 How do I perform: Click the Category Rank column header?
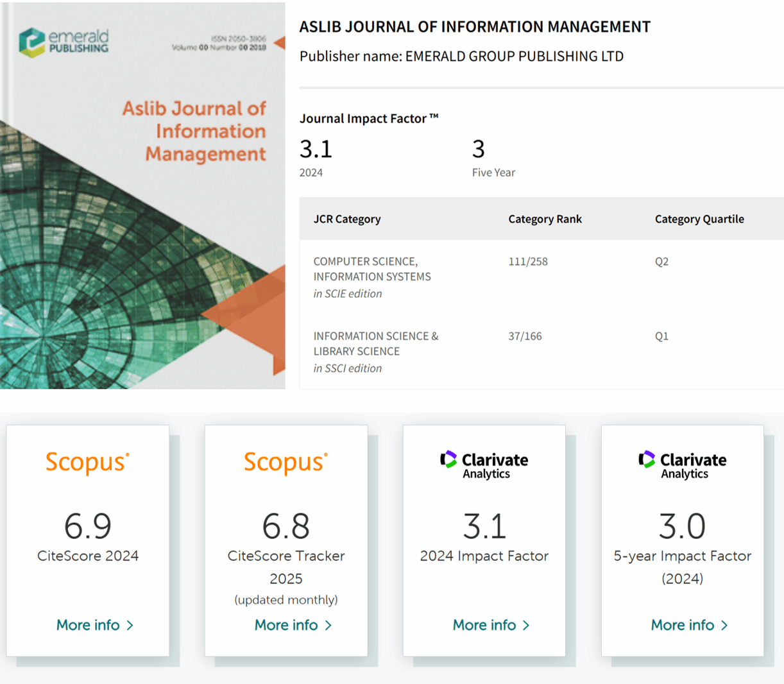[x=545, y=219]
